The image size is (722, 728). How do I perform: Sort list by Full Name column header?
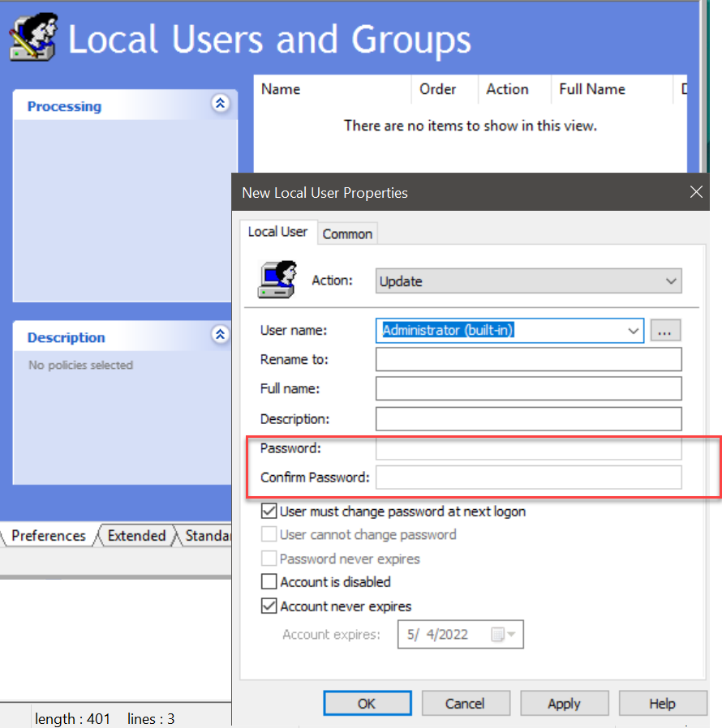tap(612, 89)
